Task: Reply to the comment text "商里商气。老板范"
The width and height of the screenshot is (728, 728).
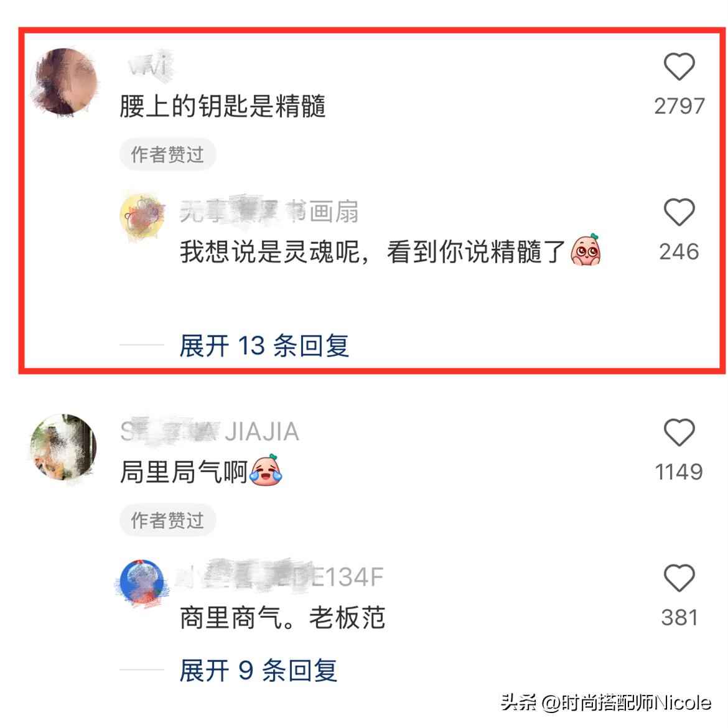Action: point(282,618)
